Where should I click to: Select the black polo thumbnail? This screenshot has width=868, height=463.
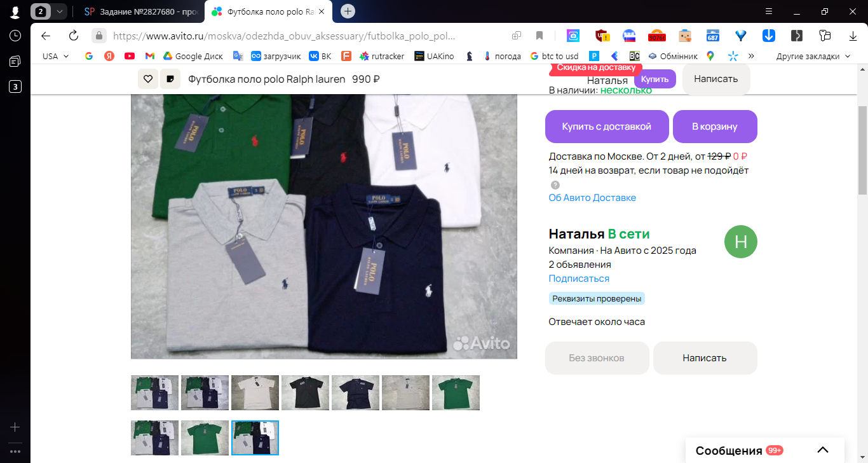click(x=305, y=392)
